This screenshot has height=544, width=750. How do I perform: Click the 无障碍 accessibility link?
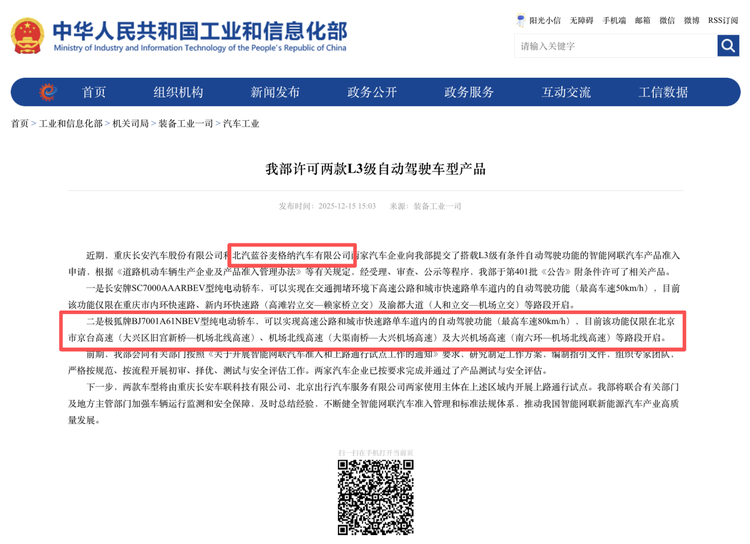click(582, 20)
